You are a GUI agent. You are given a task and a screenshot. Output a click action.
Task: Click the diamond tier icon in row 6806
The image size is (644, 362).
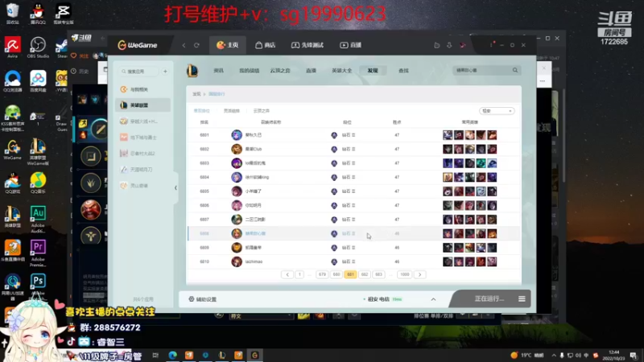tap(334, 205)
